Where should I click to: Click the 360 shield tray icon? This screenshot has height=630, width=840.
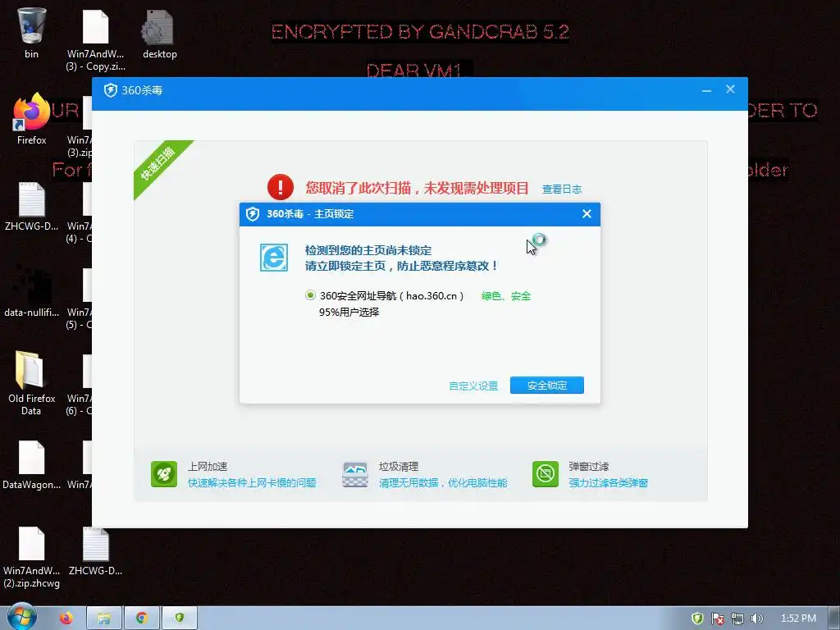(697, 619)
